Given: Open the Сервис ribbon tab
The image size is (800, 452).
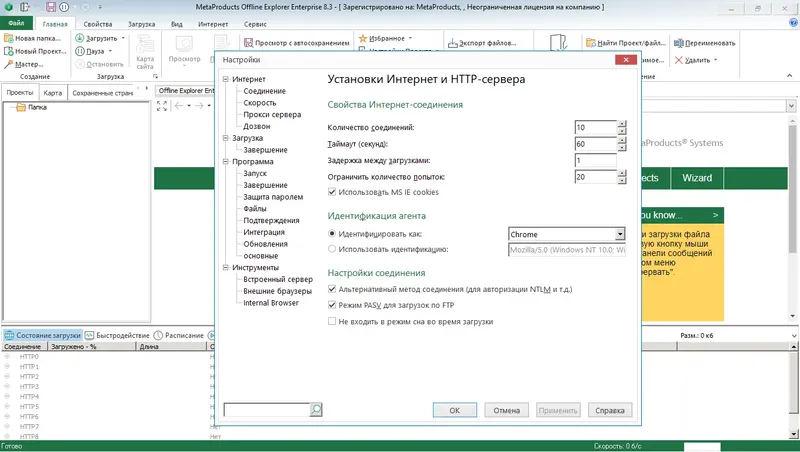Looking at the screenshot, I should [255, 24].
